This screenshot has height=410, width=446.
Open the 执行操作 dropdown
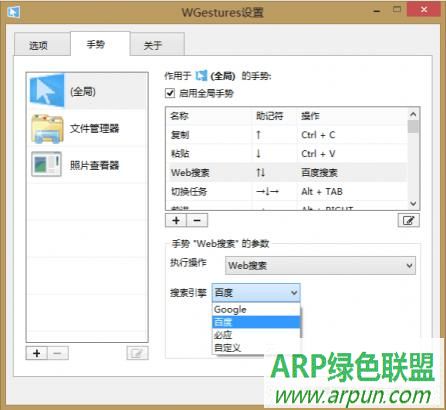(x=320, y=266)
